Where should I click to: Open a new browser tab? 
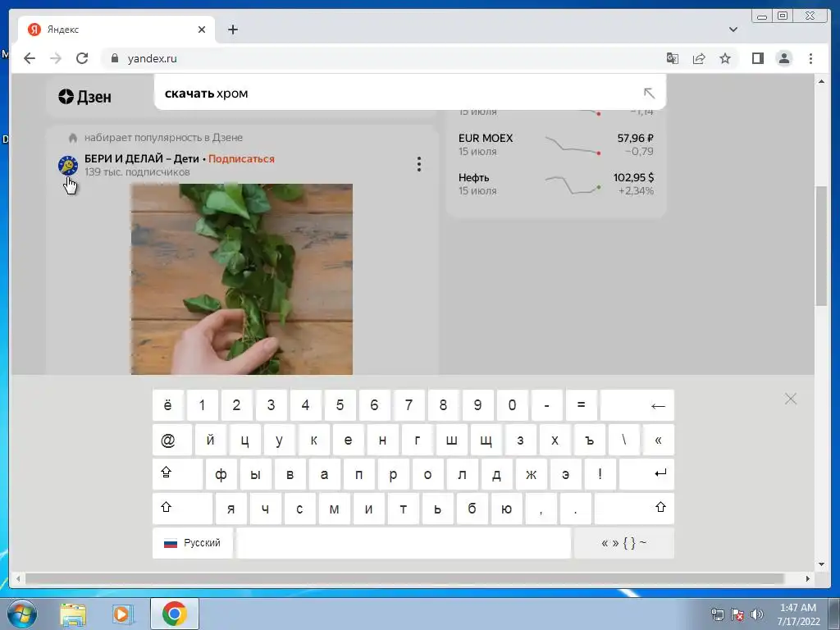point(232,30)
